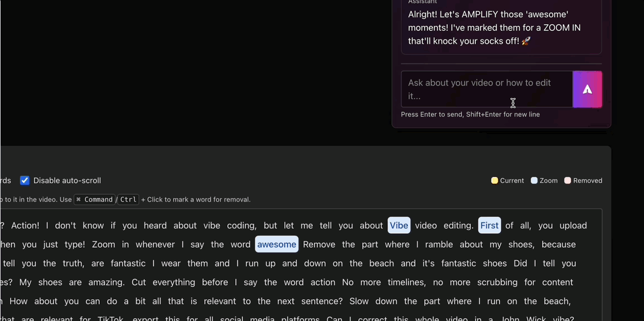Screen dimensions: 644x321
Task: Jump to the word 'Action!' in transcript
Action: tap(25, 225)
